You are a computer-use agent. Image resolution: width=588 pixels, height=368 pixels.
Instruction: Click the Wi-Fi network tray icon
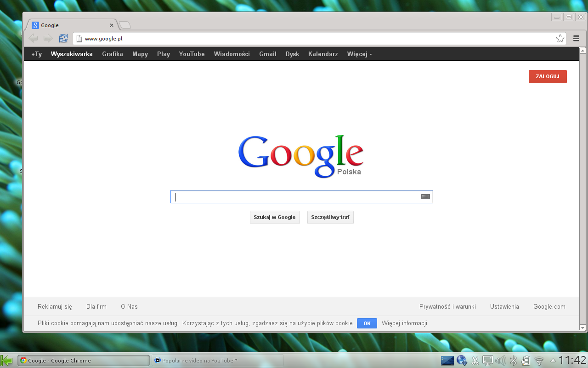click(539, 361)
